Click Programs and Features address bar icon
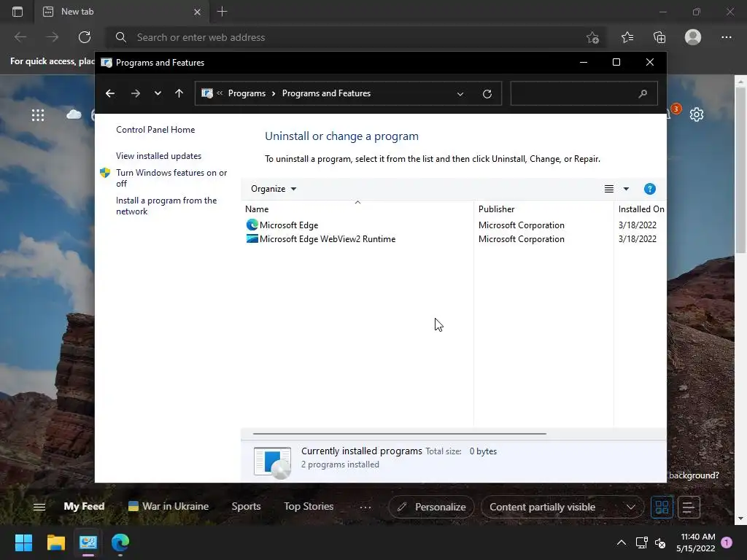This screenshot has height=560, width=747. pyautogui.click(x=207, y=93)
